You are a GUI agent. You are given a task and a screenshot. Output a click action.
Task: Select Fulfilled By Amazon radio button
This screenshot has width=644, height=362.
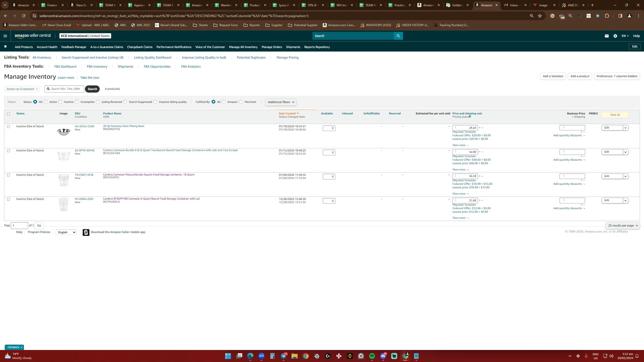pyautogui.click(x=224, y=102)
